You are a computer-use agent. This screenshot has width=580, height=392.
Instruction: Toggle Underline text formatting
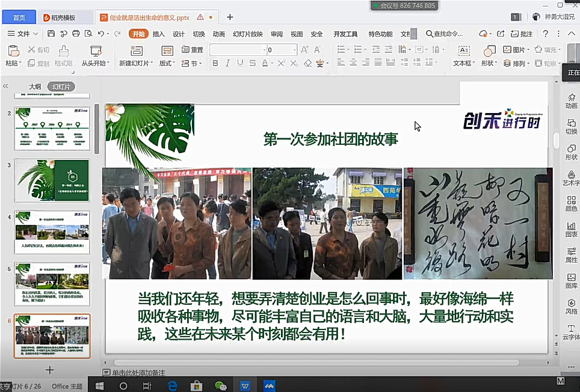pos(240,63)
